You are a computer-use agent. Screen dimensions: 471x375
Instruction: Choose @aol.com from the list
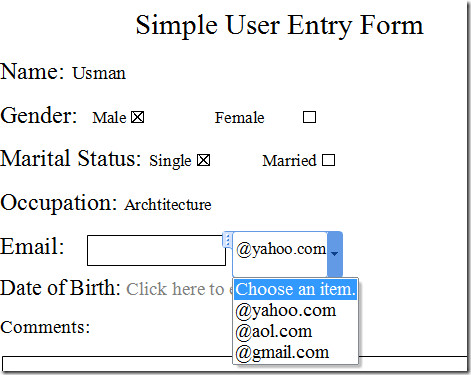(x=274, y=331)
